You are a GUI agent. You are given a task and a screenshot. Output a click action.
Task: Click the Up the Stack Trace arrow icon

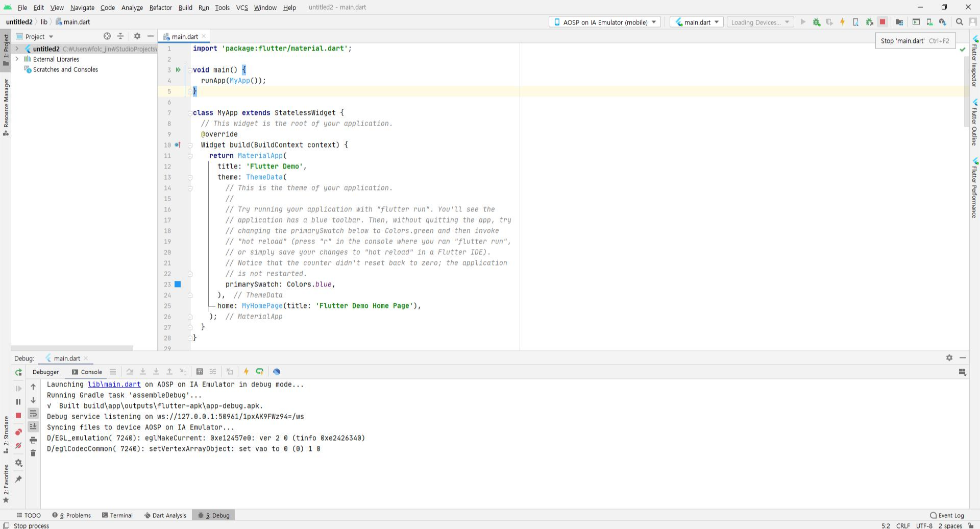pyautogui.click(x=33, y=387)
